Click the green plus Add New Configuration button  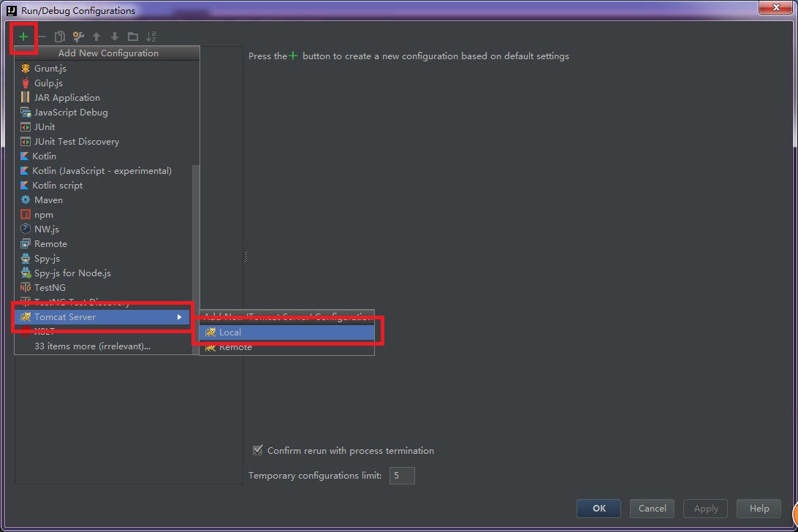coord(23,37)
